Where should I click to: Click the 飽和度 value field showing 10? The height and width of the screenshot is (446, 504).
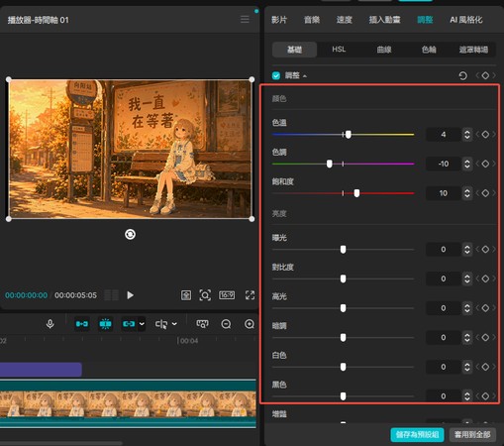click(x=444, y=193)
